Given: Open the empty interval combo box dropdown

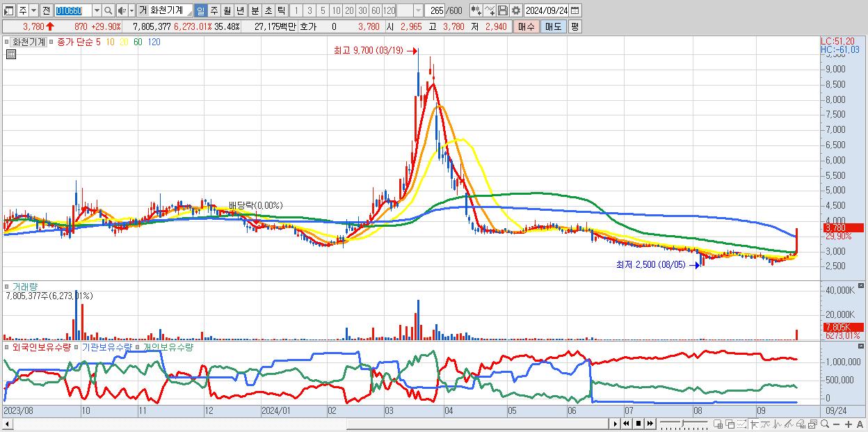Looking at the screenshot, I should 418,10.
